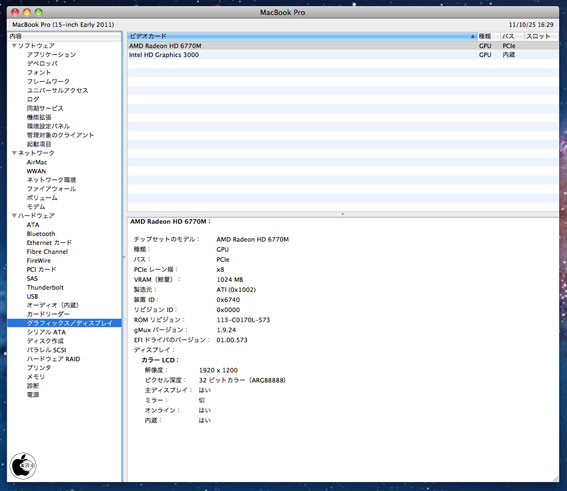Select Fibre Channel in the sidebar
The image size is (567, 491).
coord(47,252)
